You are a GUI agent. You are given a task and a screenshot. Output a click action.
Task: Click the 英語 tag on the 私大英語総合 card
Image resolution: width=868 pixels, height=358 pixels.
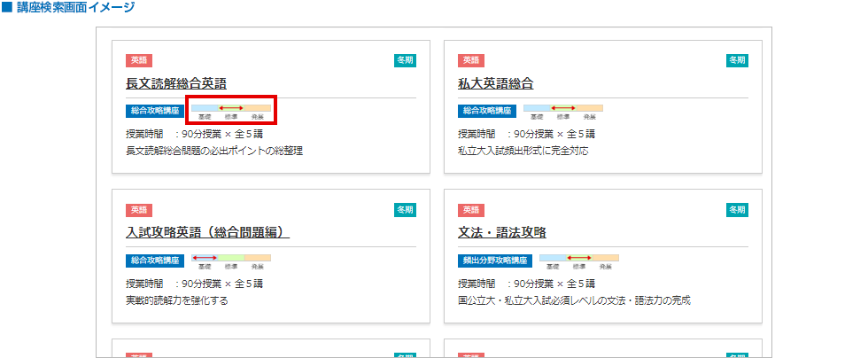tap(471, 60)
